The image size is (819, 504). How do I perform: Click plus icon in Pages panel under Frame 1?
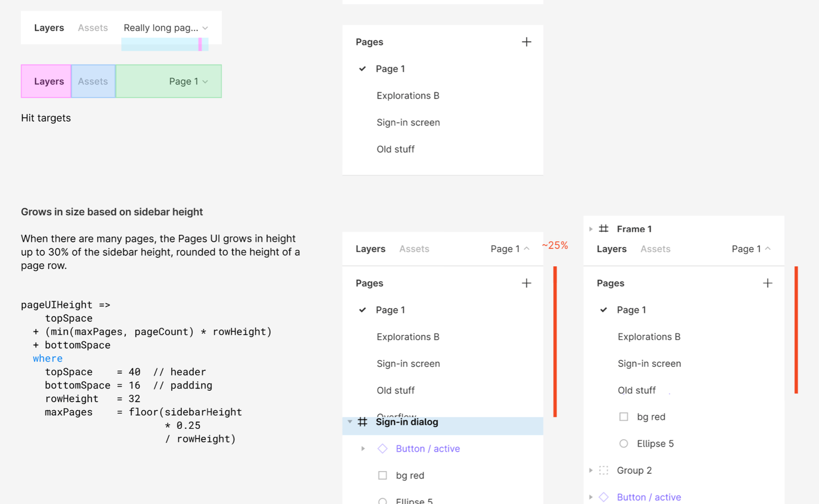pyautogui.click(x=767, y=283)
